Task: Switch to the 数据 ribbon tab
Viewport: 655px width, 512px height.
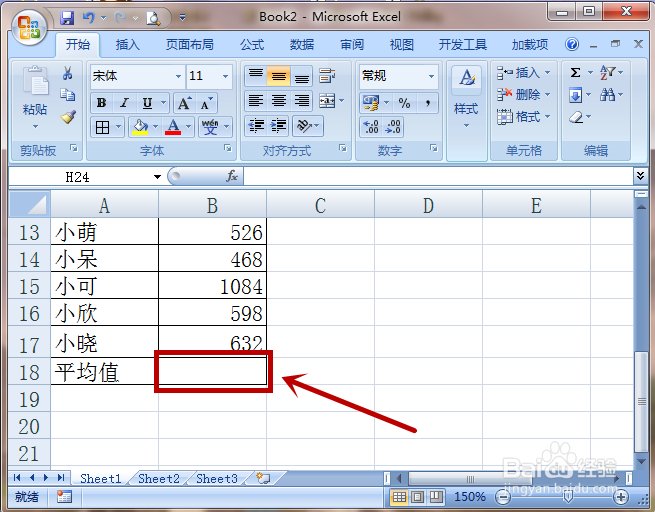Action: tap(302, 44)
